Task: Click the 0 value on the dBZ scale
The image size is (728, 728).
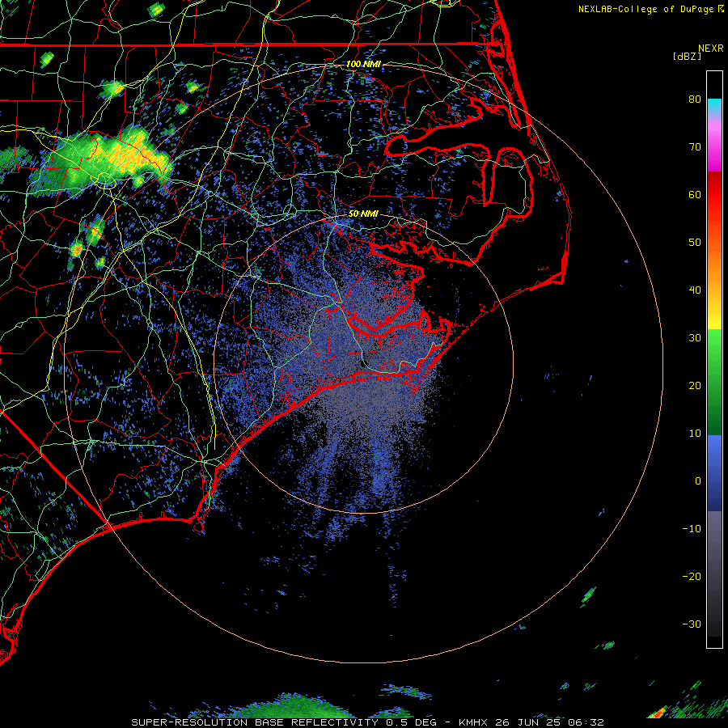Action: [698, 481]
